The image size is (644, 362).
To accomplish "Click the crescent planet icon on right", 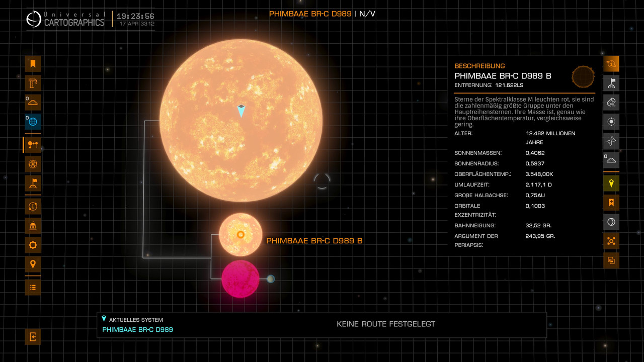I will pyautogui.click(x=611, y=222).
